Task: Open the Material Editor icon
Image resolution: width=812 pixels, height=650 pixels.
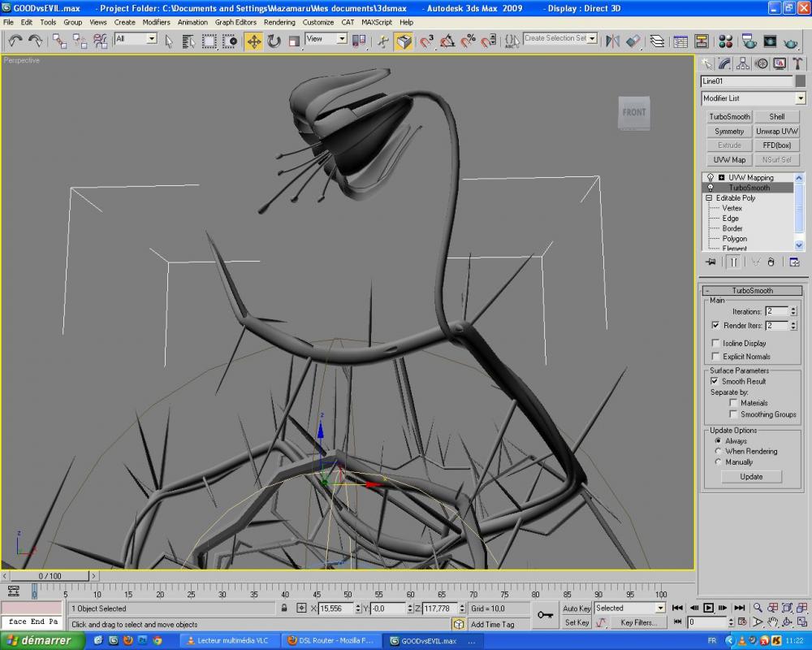Action: click(x=726, y=41)
